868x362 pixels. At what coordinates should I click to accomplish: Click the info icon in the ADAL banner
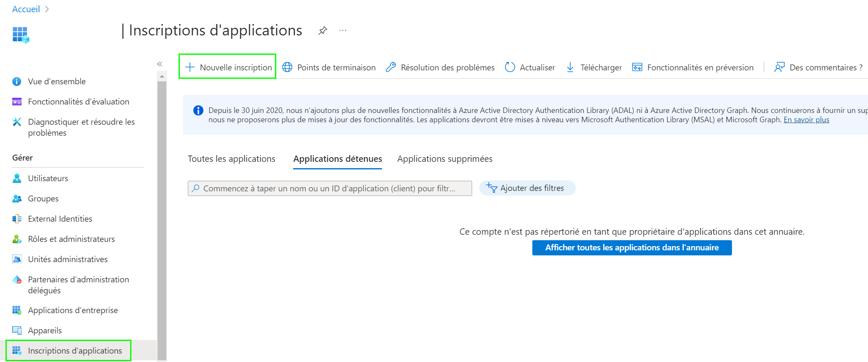(198, 110)
